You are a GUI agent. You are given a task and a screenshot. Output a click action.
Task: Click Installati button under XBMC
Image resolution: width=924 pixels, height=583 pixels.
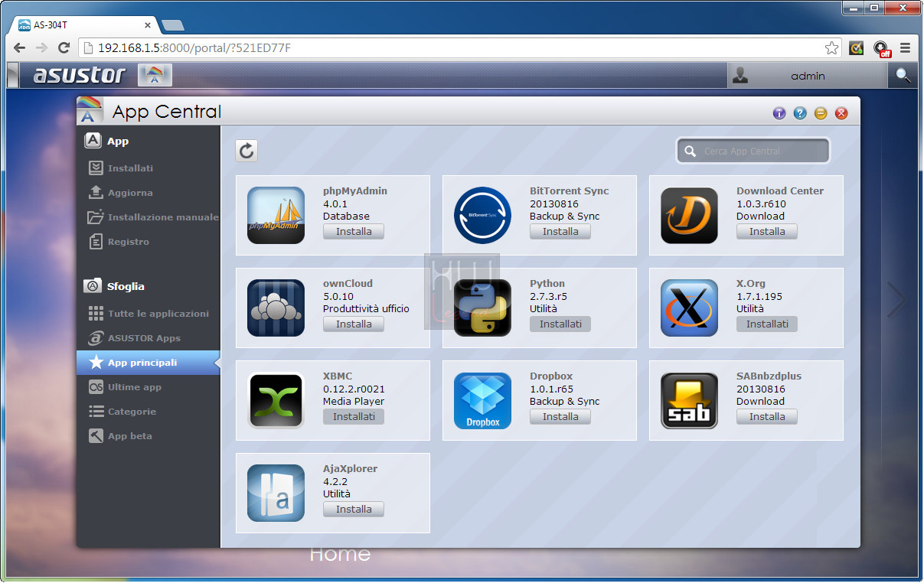coord(354,417)
